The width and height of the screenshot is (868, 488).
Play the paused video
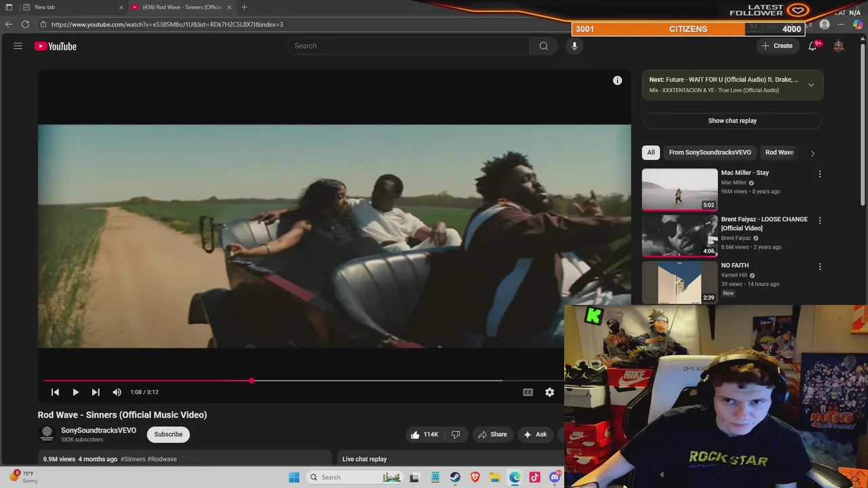(75, 392)
